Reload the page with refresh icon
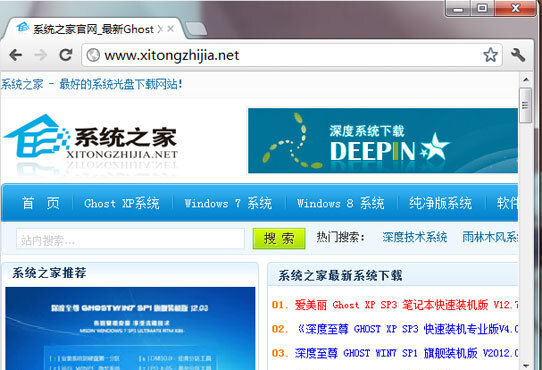Screen dimensions: 542x370 tap(65, 55)
